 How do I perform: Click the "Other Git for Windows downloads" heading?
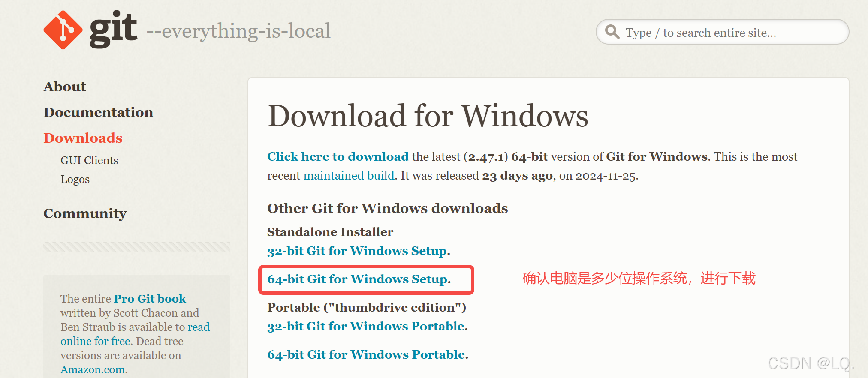coord(388,208)
